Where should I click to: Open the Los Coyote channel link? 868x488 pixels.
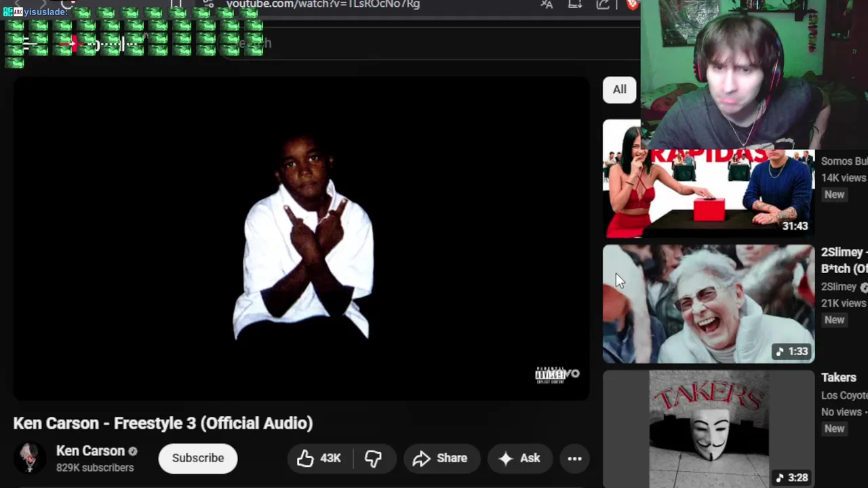click(x=844, y=395)
